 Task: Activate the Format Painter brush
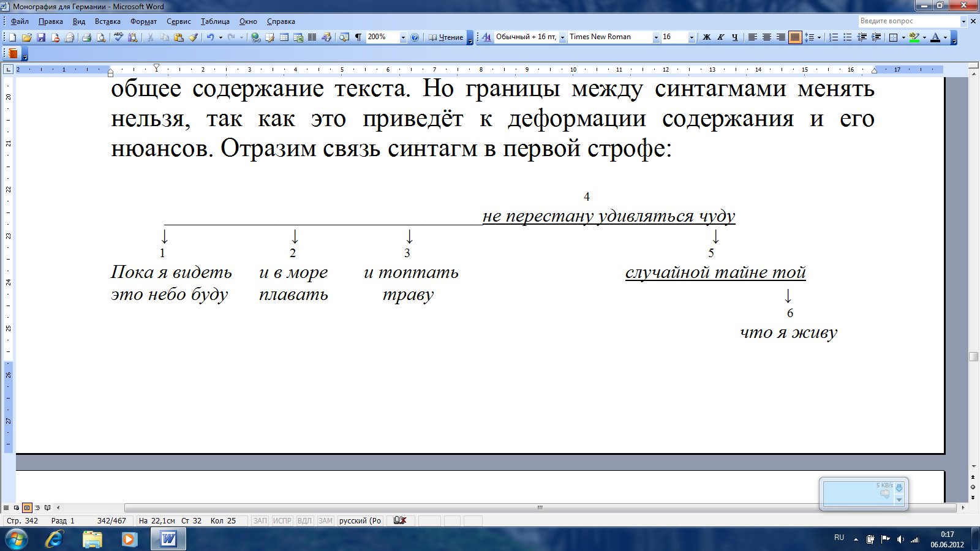[x=193, y=37]
